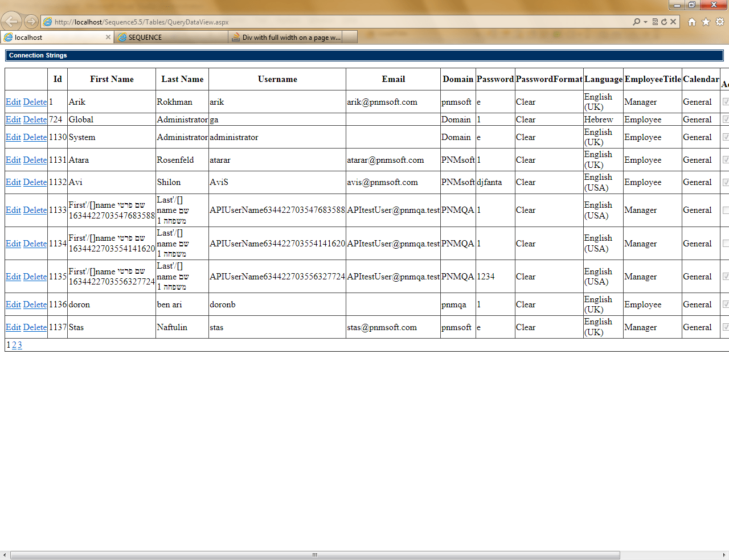Edit the Avi Shilon row
The height and width of the screenshot is (560, 729).
click(x=13, y=182)
